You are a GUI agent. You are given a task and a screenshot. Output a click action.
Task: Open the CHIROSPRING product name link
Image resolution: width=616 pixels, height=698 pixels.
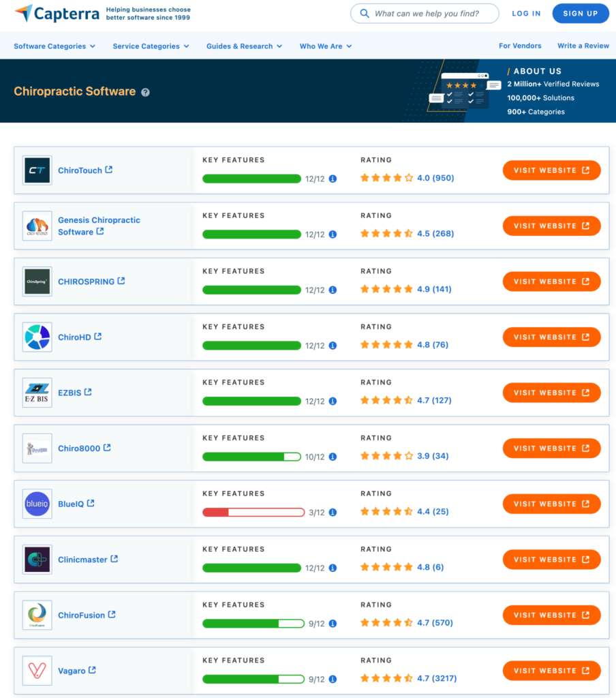click(87, 282)
